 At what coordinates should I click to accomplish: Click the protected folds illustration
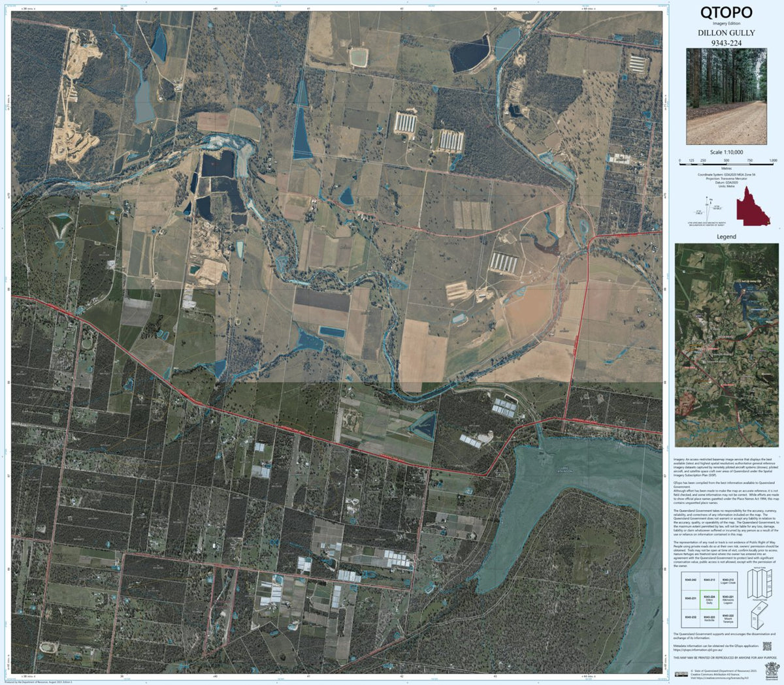click(x=758, y=618)
